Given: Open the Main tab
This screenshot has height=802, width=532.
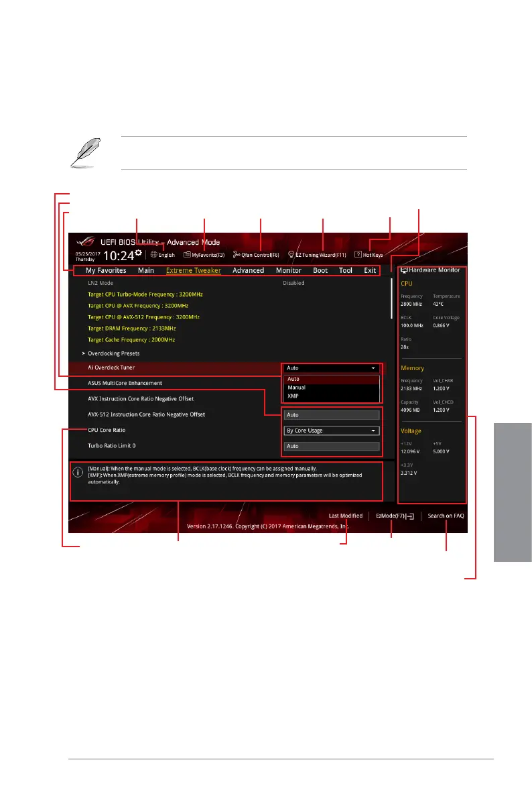Looking at the screenshot, I should [x=145, y=270].
